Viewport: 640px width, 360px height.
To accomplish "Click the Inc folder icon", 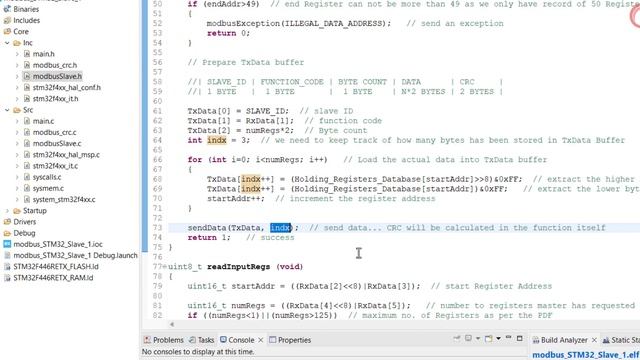I will click(17, 42).
